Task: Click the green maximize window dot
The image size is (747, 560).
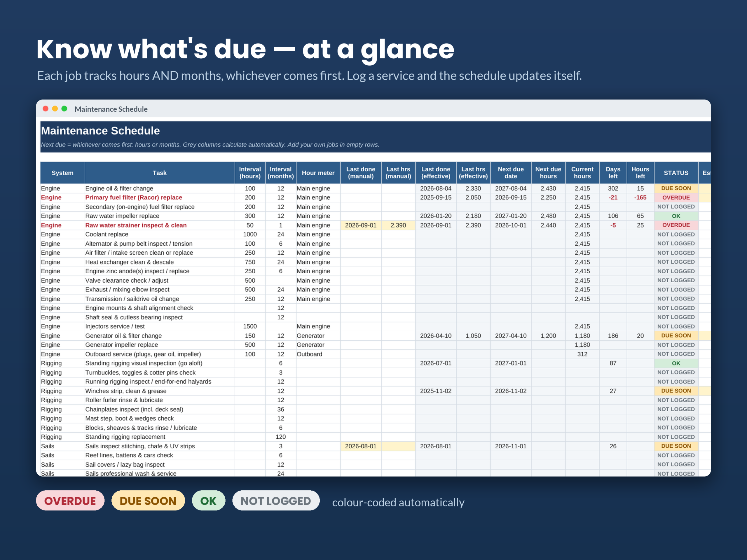Action: (64, 109)
